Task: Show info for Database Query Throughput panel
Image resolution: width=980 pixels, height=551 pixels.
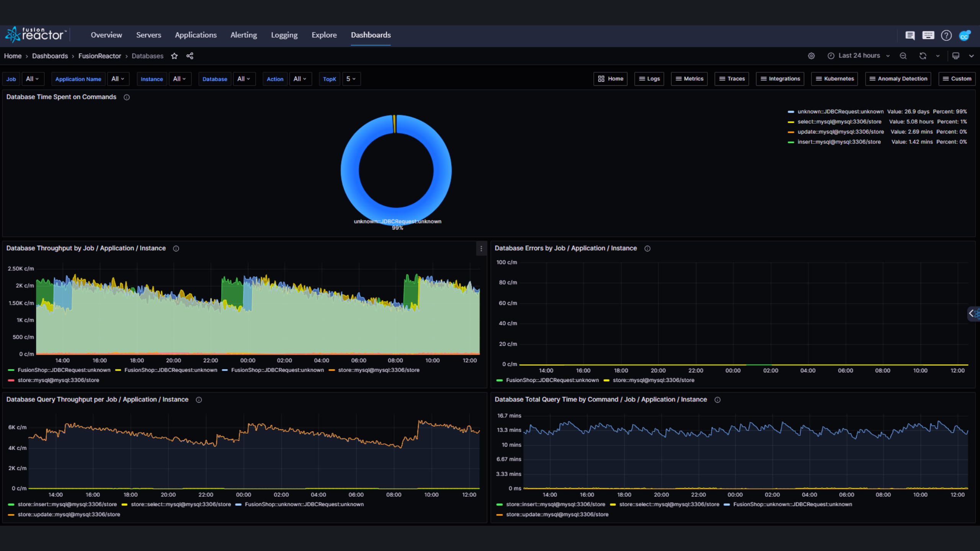Action: click(199, 399)
